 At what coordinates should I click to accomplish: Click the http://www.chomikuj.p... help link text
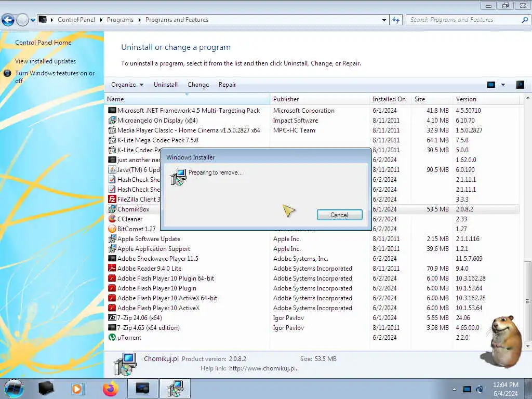[263, 368]
